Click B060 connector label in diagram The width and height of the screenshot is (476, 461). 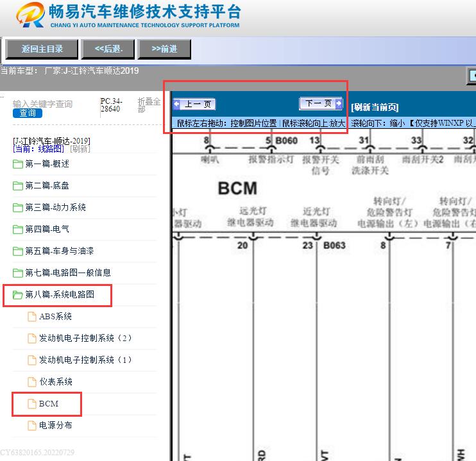[286, 141]
